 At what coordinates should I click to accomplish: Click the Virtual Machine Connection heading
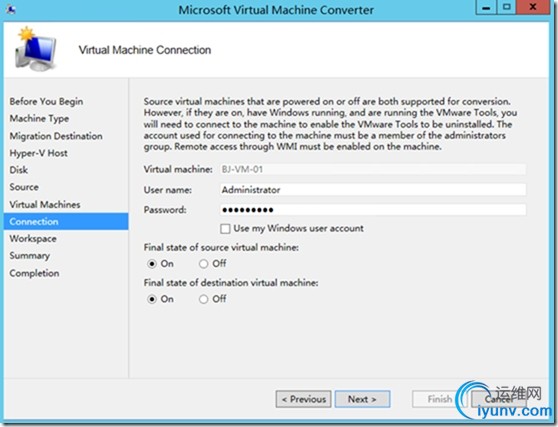[x=145, y=50]
